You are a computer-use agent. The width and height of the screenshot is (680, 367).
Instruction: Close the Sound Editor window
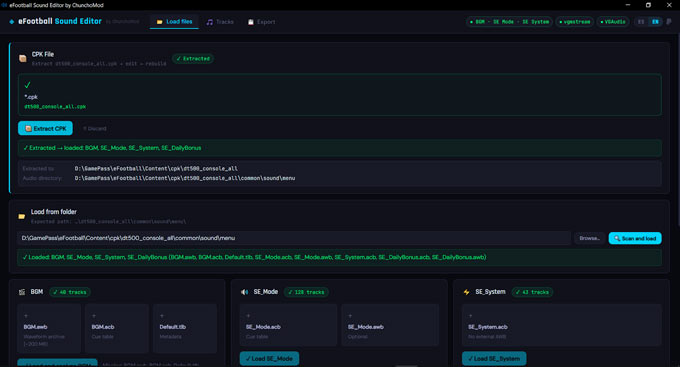pos(669,5)
